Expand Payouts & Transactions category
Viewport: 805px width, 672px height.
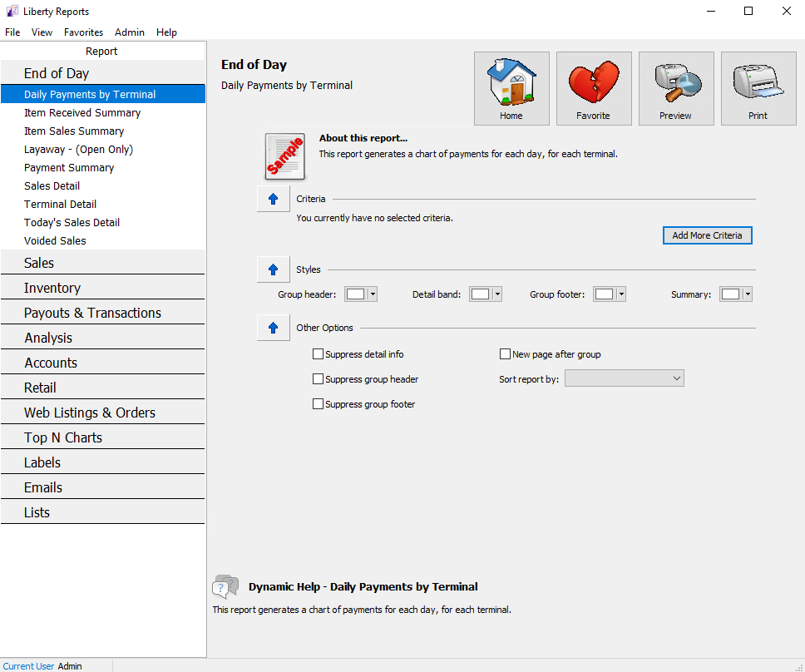coord(102,313)
